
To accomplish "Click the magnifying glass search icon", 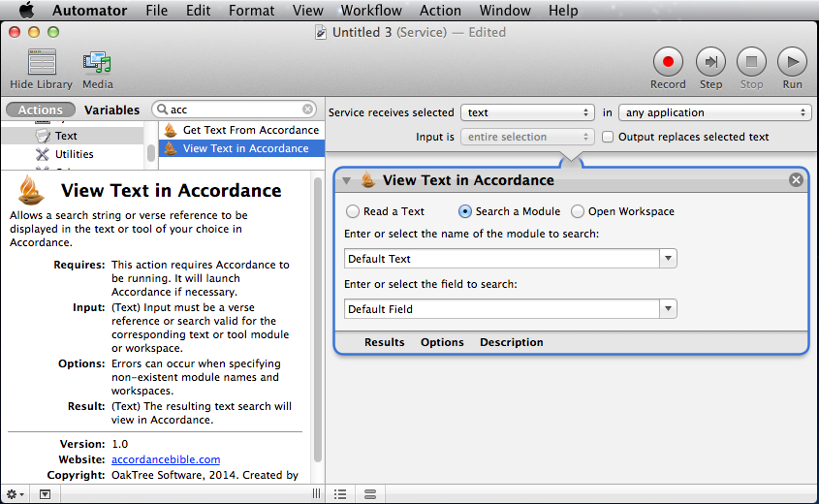I will point(163,110).
